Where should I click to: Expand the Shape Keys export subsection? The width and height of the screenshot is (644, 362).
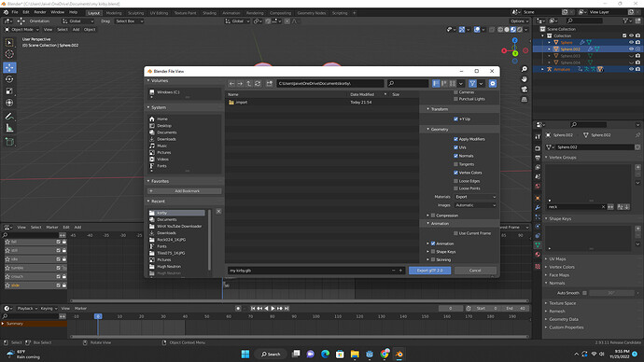click(427, 252)
